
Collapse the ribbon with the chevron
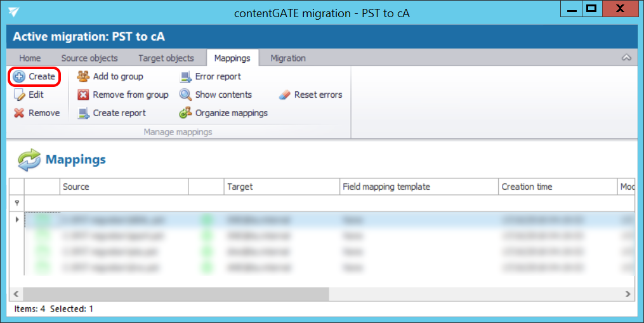coord(626,58)
